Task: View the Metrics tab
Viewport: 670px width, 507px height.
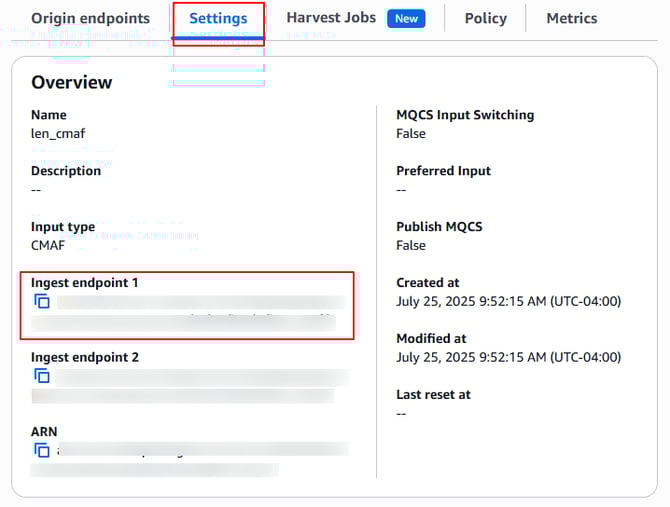Action: (x=571, y=18)
